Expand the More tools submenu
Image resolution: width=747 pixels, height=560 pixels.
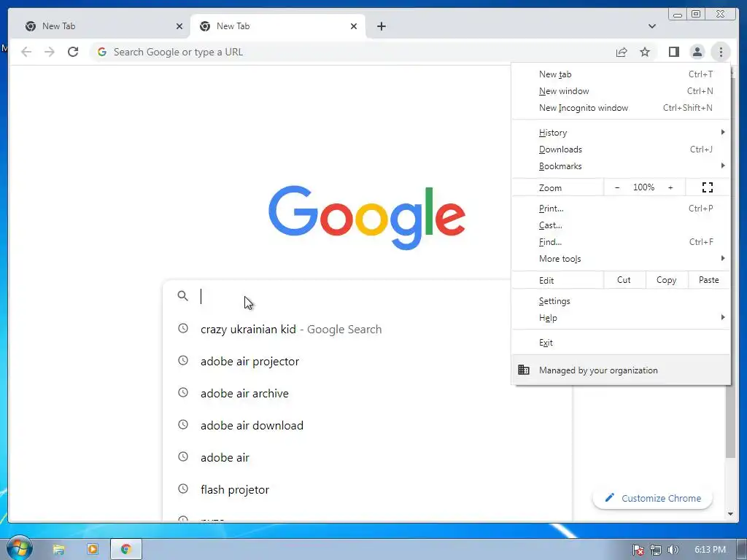pyautogui.click(x=621, y=259)
